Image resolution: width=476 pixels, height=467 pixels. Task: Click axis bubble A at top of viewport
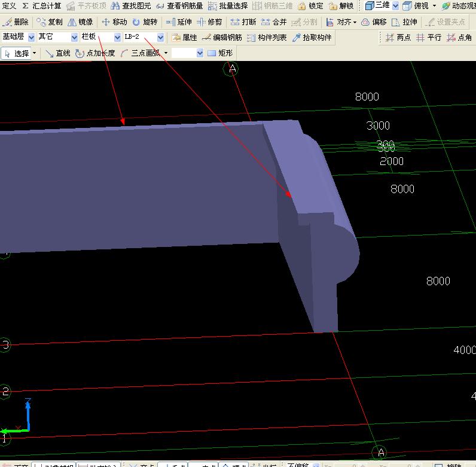[231, 69]
